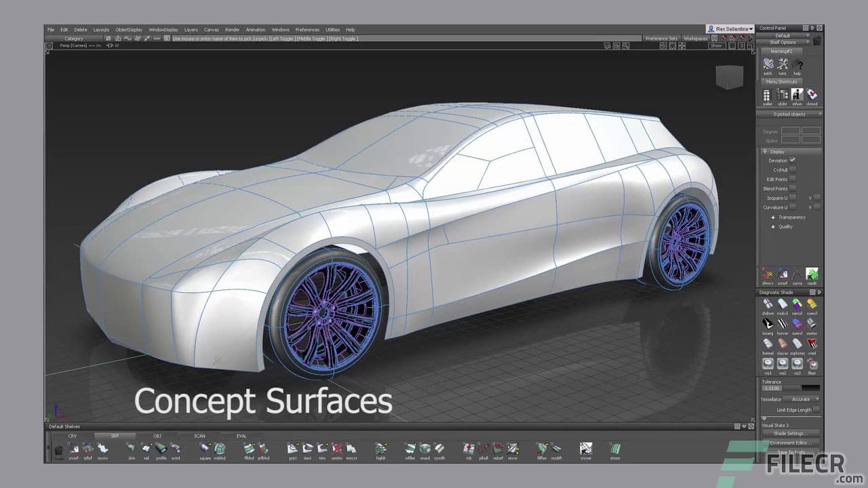
Task: Open the Environment Editor
Action: tap(791, 441)
